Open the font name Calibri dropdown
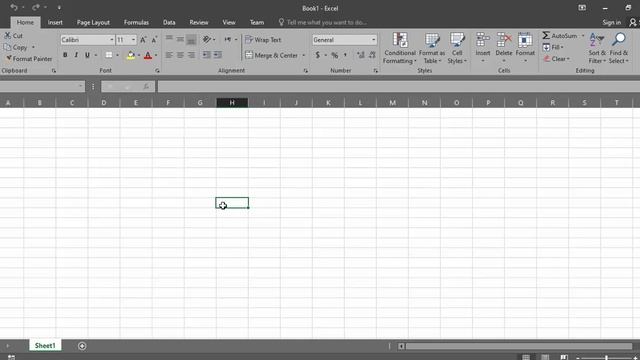The width and height of the screenshot is (640, 360). coord(111,40)
